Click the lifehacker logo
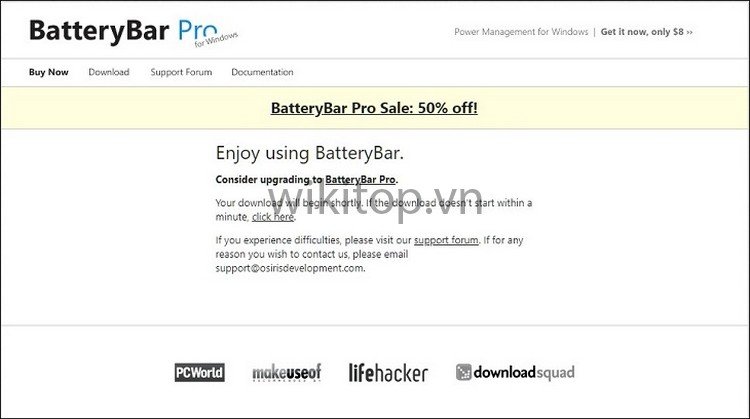This screenshot has height=419, width=750. tap(388, 373)
